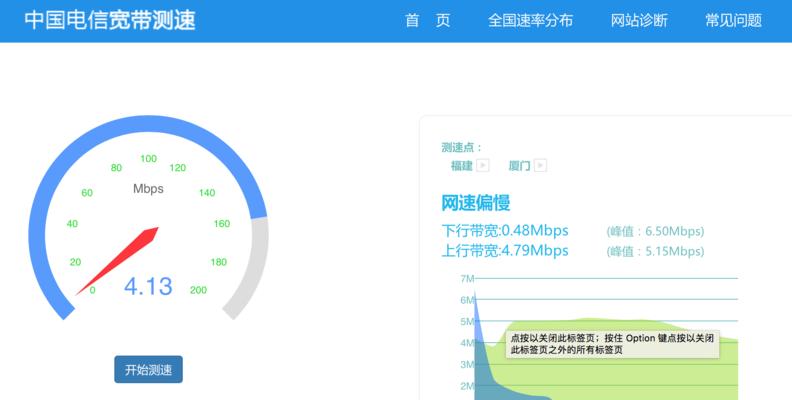Click the 开始测速 start speed test button

click(148, 370)
